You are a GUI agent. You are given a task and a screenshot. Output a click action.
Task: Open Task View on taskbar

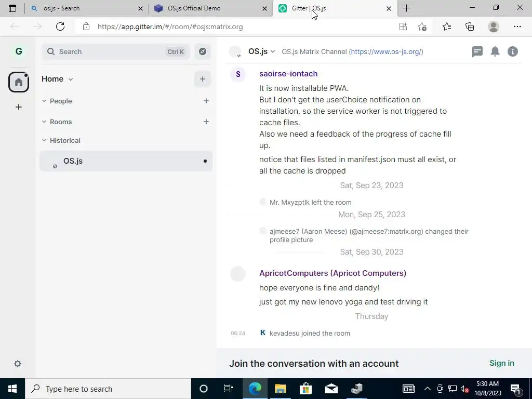click(229, 389)
